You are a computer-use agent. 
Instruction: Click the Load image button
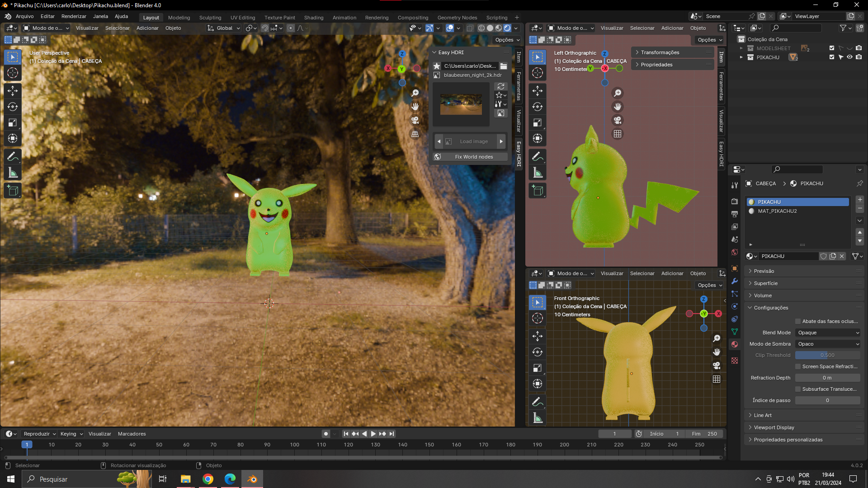coord(474,141)
